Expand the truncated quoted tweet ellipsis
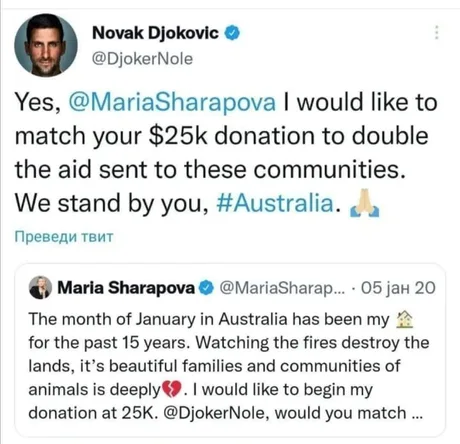This screenshot has height=444, width=460. click(x=417, y=414)
